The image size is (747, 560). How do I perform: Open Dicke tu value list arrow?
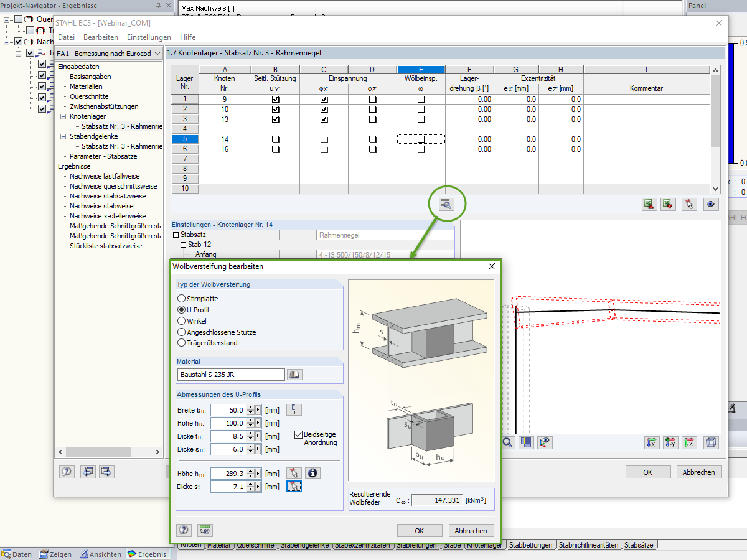(x=259, y=436)
